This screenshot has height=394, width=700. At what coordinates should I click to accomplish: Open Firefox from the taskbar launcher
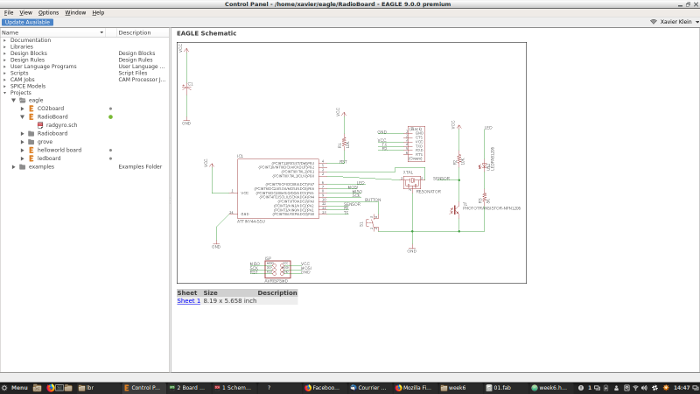[50, 388]
